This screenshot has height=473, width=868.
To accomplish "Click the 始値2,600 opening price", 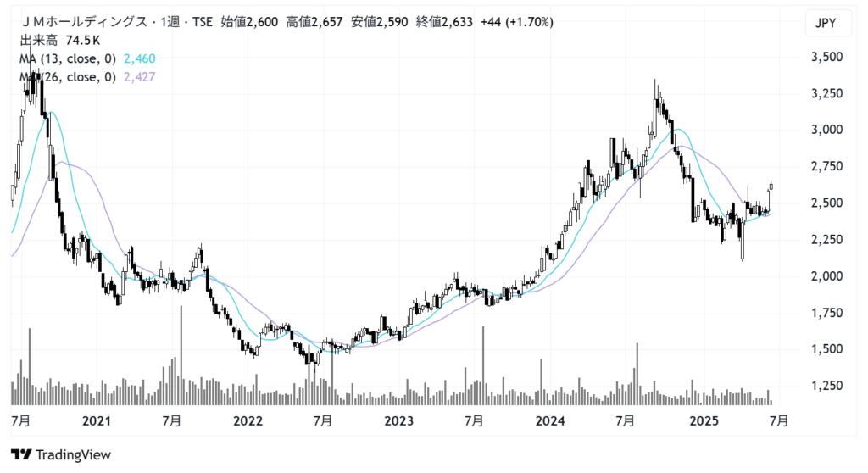I will [x=249, y=22].
